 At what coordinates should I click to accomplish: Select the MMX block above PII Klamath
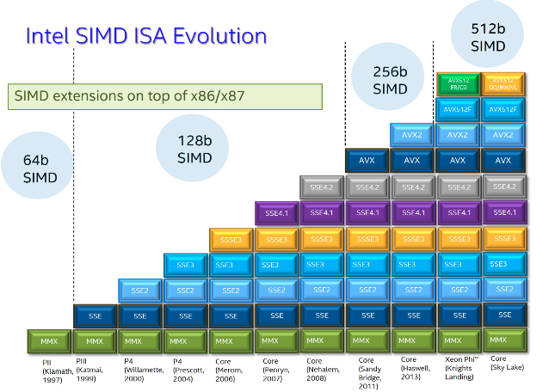(48, 341)
